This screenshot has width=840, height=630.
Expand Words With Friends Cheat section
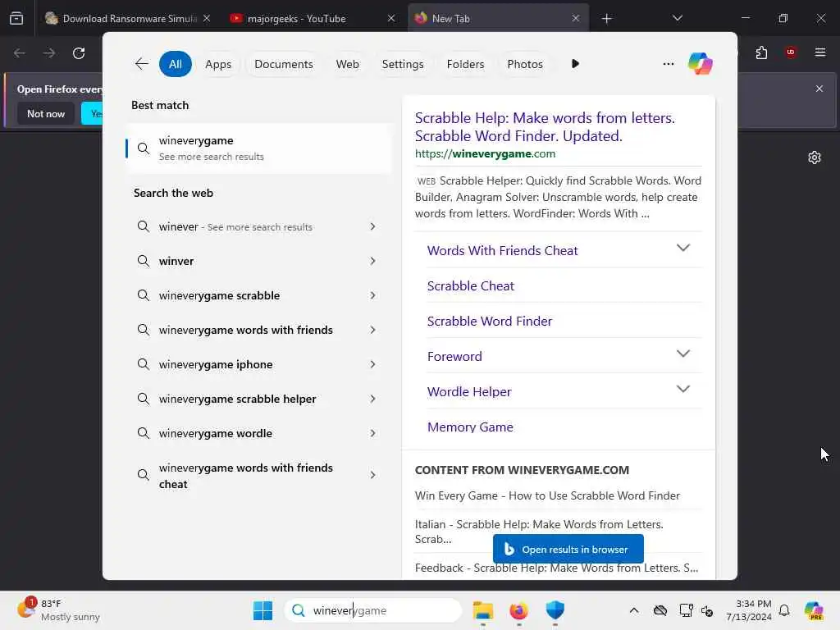pos(682,248)
